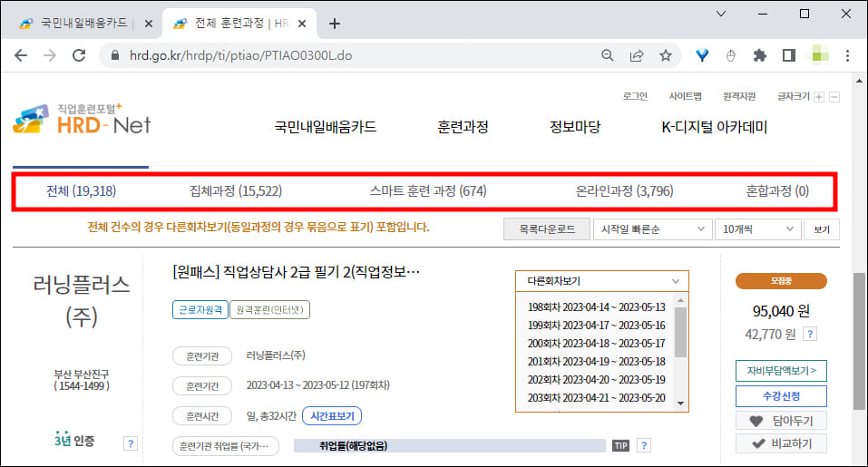868x467 pixels.
Task: Close the 국민내일배움카드 tab
Action: tap(149, 24)
